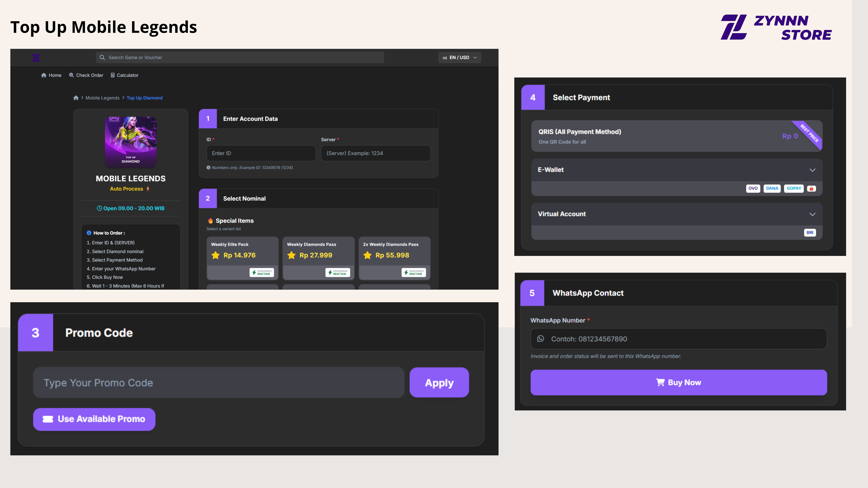Click the Apply promo button
This screenshot has height=488, width=868.
(x=439, y=383)
